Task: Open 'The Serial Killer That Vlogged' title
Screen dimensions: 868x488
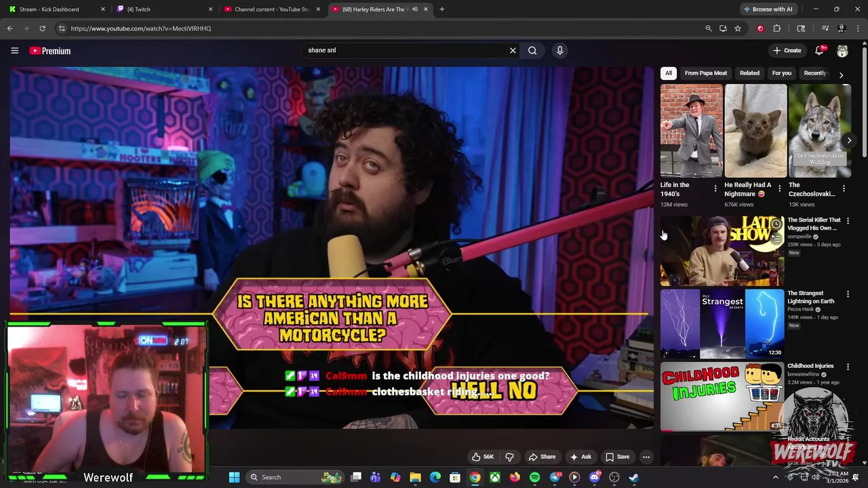Action: (x=814, y=224)
